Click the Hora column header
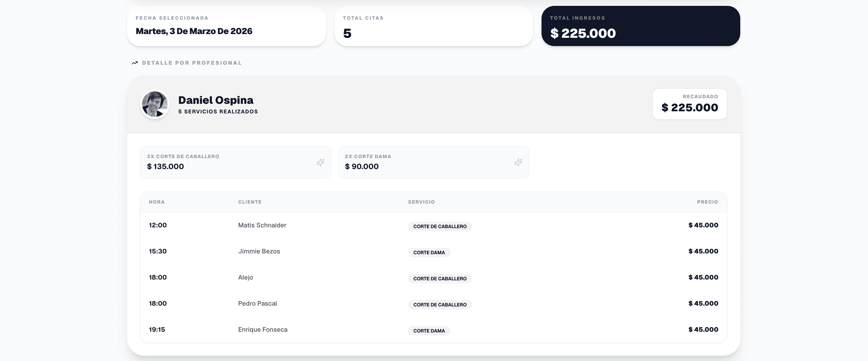868x361 pixels. 157,202
